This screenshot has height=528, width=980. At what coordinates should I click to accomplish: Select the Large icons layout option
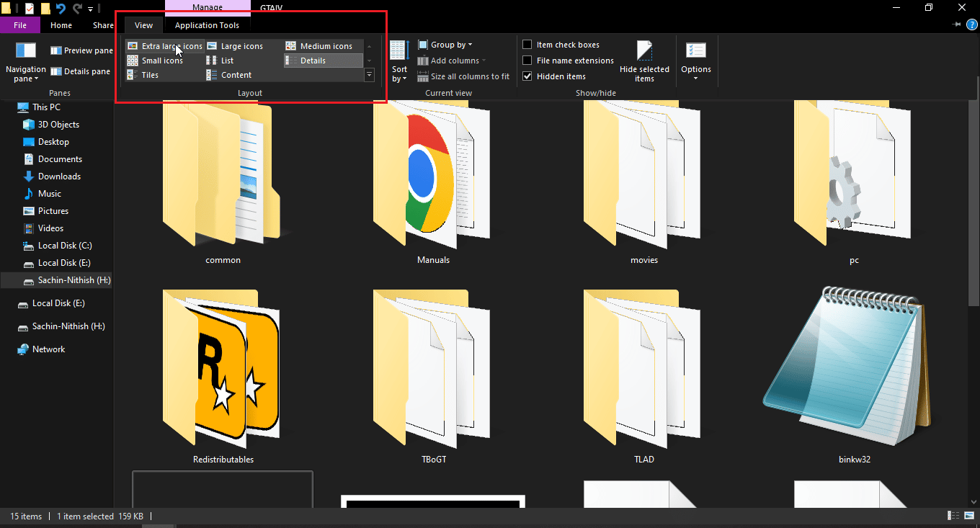click(241, 46)
